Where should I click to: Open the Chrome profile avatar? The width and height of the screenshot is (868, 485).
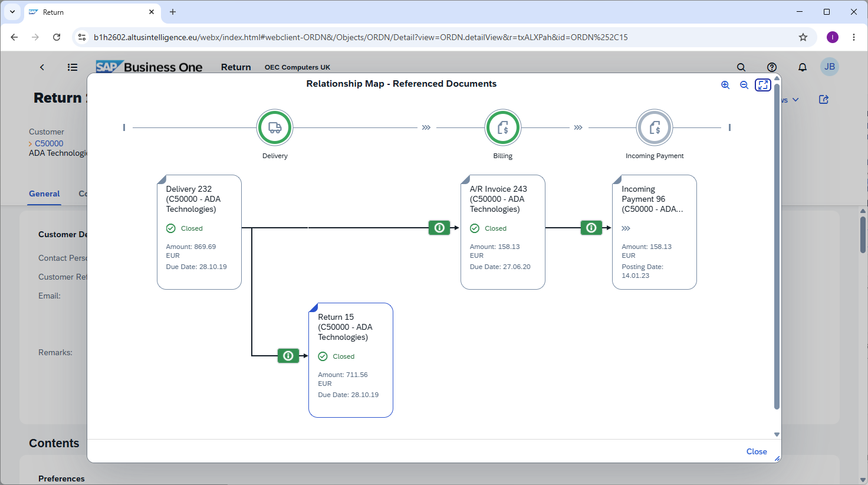coord(833,37)
